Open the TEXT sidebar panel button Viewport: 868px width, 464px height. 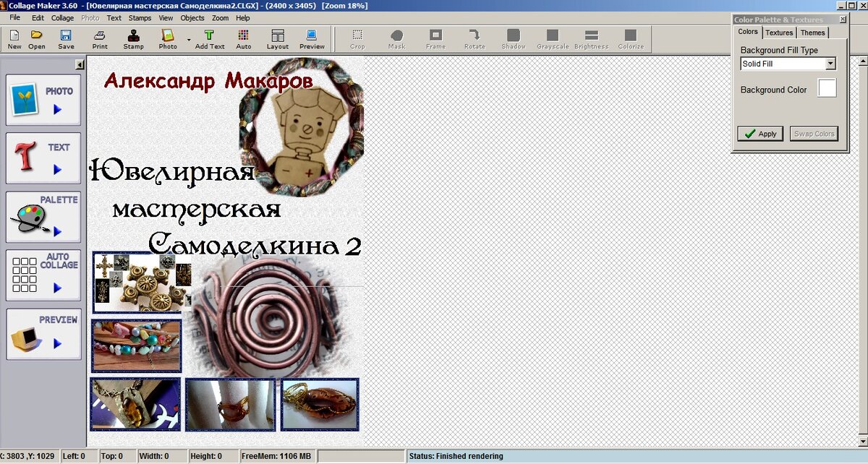[x=43, y=158]
